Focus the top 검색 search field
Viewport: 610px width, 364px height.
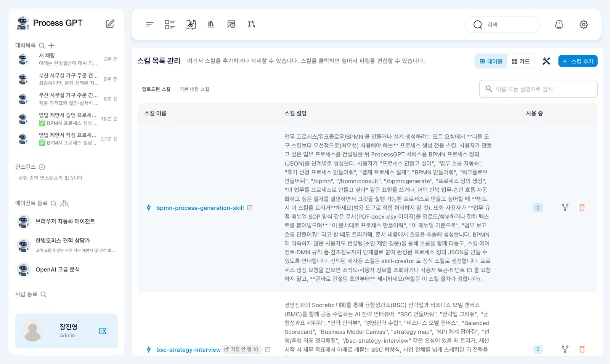pyautogui.click(x=502, y=24)
